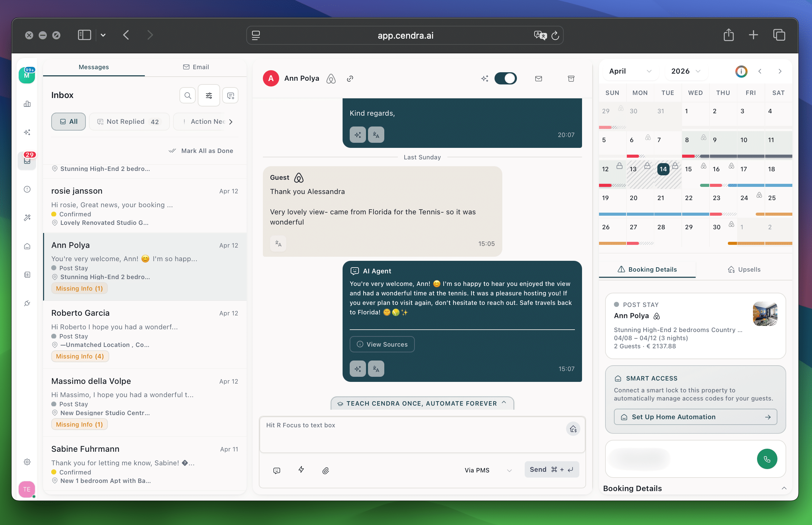Switch to the Email tab

[x=196, y=67]
